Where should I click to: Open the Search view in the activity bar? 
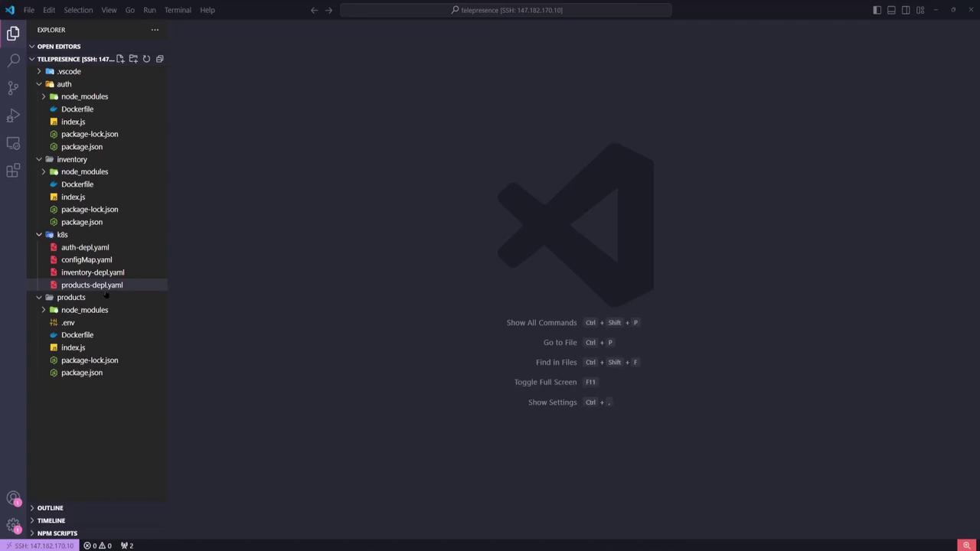[x=13, y=60]
